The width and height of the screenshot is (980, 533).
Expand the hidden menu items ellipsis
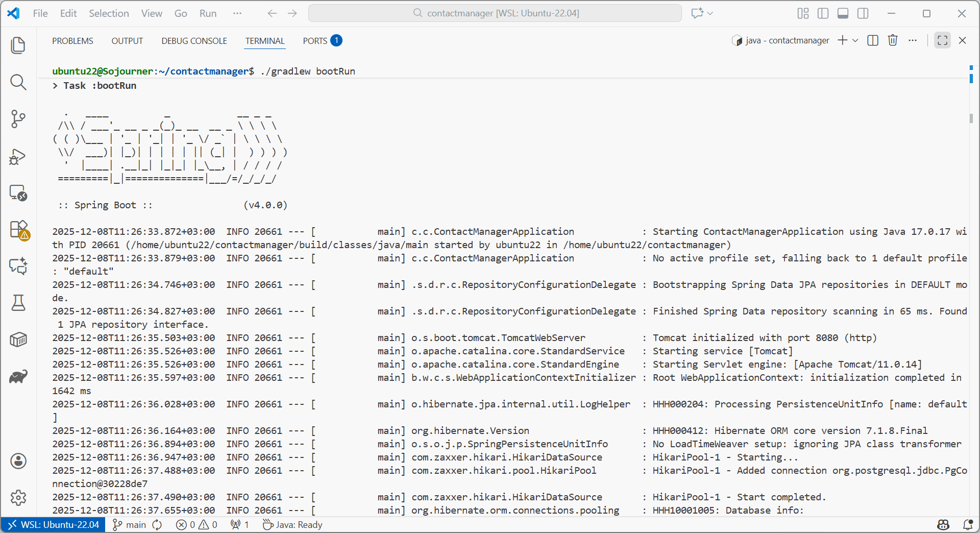(237, 13)
